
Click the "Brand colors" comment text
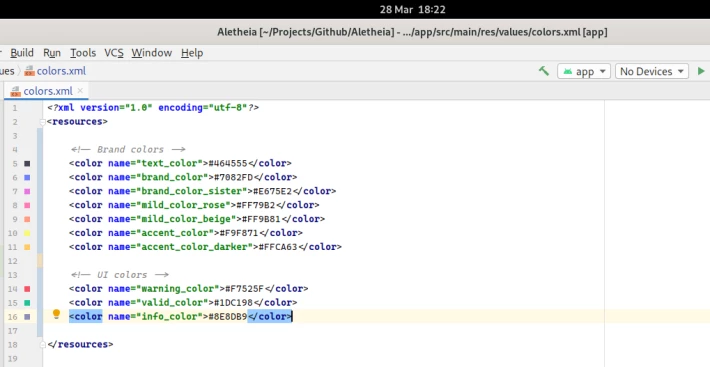[x=130, y=149]
